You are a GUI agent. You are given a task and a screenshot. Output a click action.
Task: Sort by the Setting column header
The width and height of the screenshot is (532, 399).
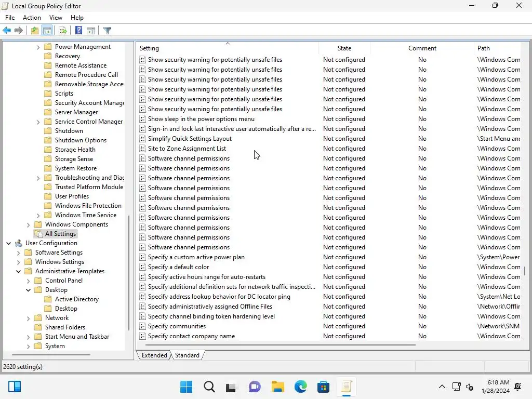pyautogui.click(x=228, y=48)
